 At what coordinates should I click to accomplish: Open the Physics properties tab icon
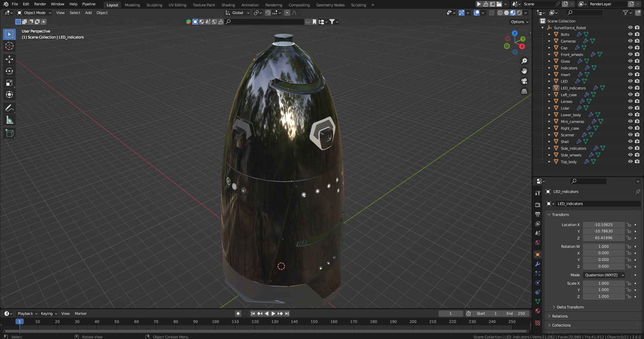538,283
